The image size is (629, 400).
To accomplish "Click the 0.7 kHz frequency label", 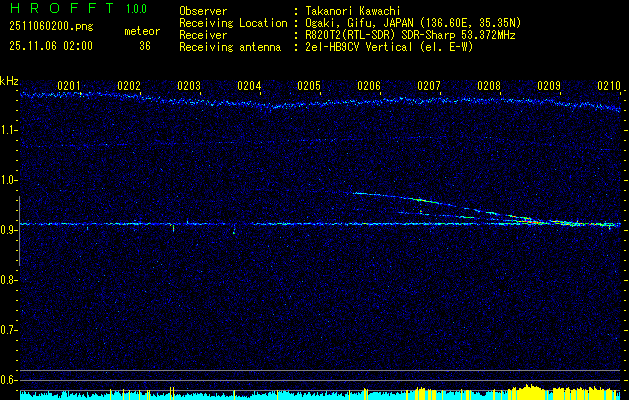I will point(7,330).
